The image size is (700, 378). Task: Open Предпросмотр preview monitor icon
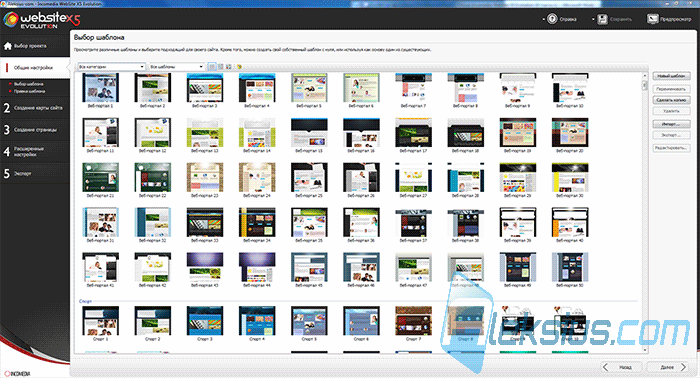coord(652,19)
